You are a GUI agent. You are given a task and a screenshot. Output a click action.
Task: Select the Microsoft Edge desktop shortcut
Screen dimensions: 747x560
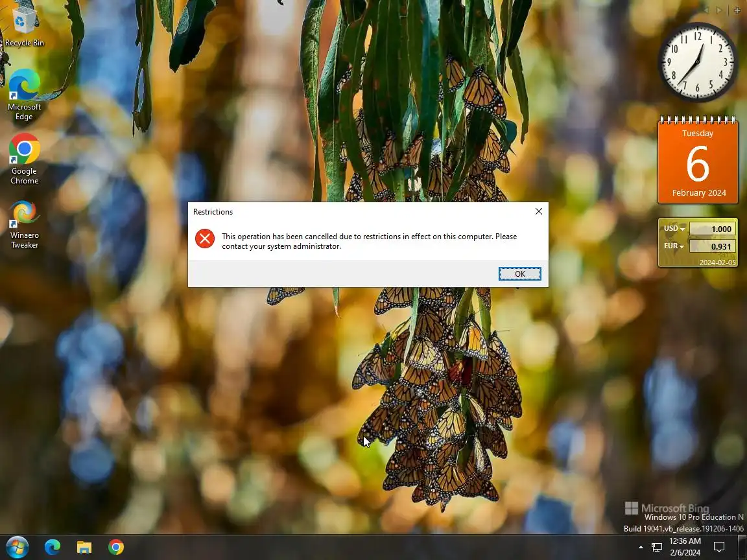coord(24,95)
